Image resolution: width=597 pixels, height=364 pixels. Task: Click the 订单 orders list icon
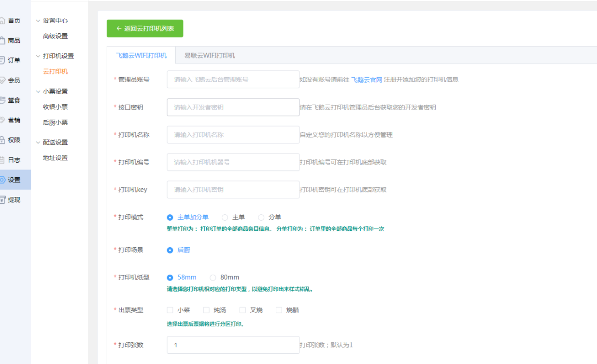pyautogui.click(x=2, y=60)
